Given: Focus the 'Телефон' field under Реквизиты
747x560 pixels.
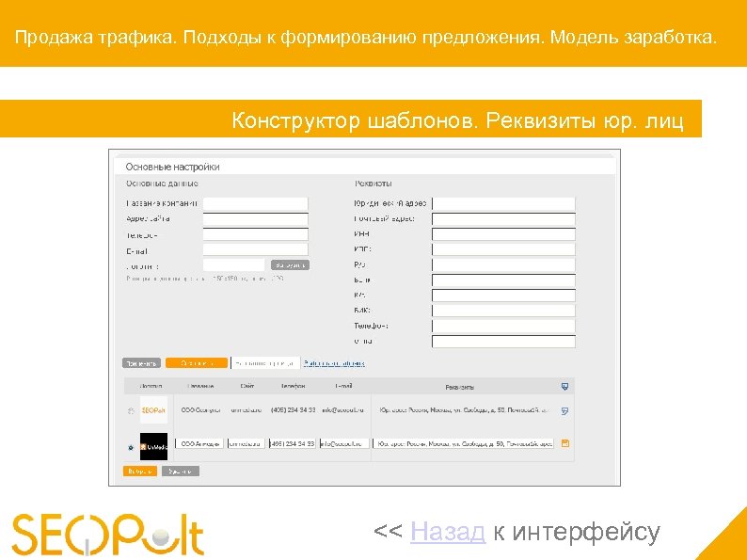Looking at the screenshot, I should click(x=503, y=326).
